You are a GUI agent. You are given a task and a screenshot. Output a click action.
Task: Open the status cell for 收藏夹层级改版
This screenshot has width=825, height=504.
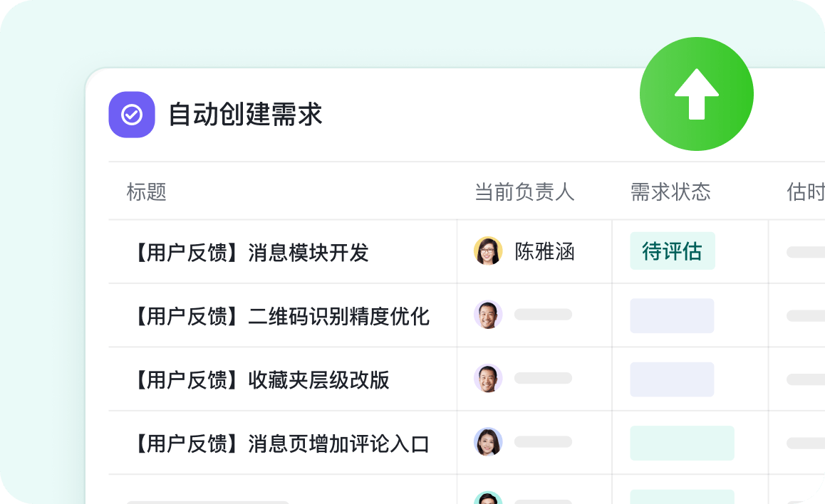coord(672,379)
